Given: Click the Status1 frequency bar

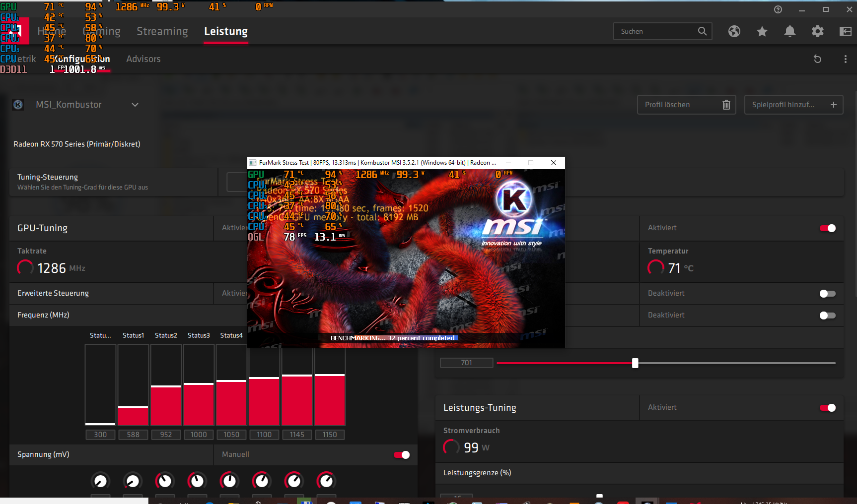Looking at the screenshot, I should click(133, 385).
